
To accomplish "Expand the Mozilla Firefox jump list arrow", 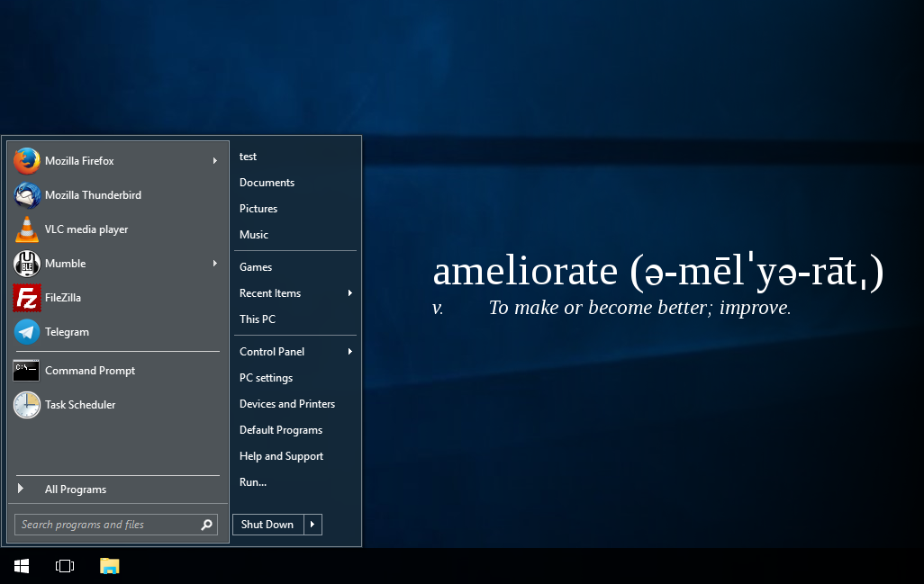I will point(215,161).
